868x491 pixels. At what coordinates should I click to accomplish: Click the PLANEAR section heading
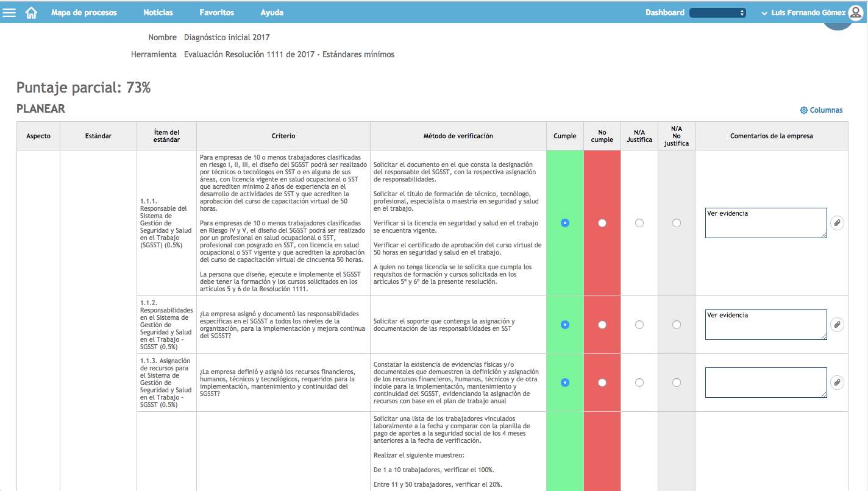[x=41, y=109]
